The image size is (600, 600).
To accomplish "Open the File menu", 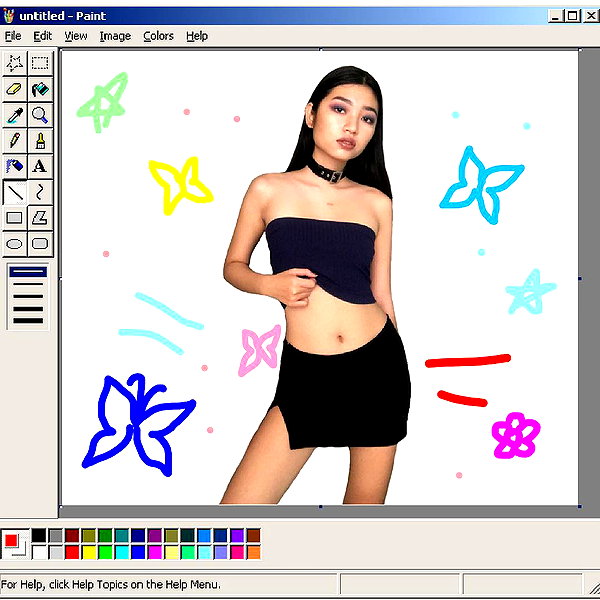I will click(x=13, y=36).
